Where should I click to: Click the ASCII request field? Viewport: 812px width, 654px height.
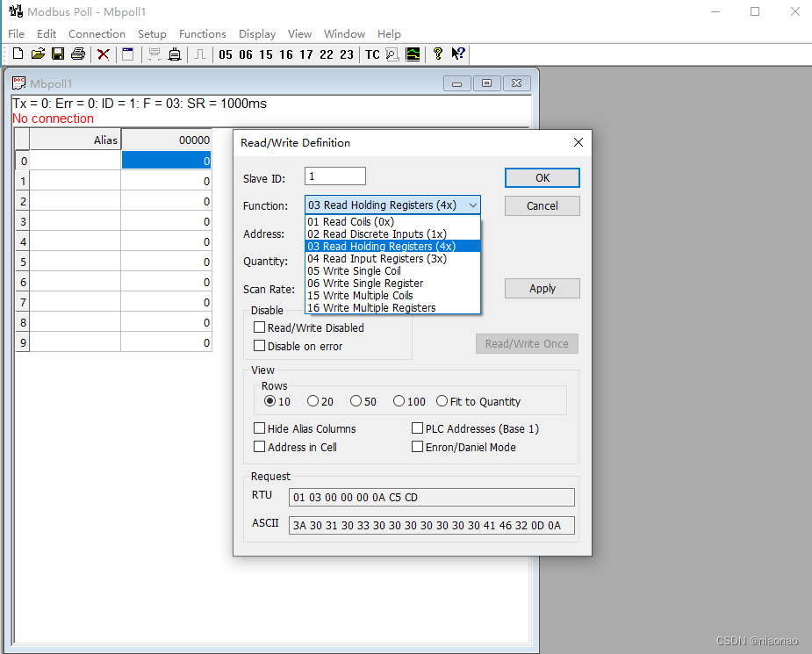pos(431,525)
